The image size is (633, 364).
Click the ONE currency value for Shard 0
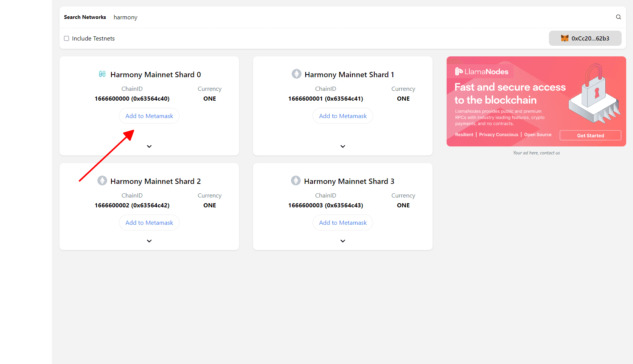point(209,99)
